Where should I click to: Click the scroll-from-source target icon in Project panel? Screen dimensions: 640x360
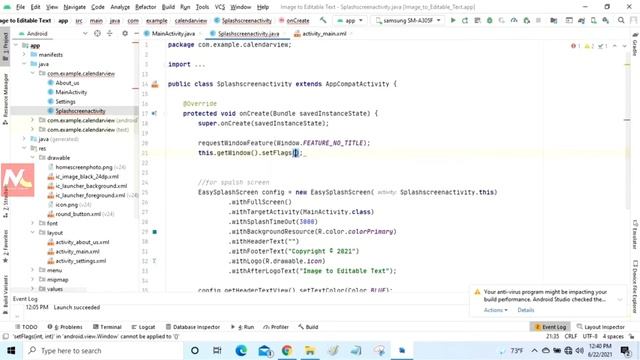coord(97,33)
